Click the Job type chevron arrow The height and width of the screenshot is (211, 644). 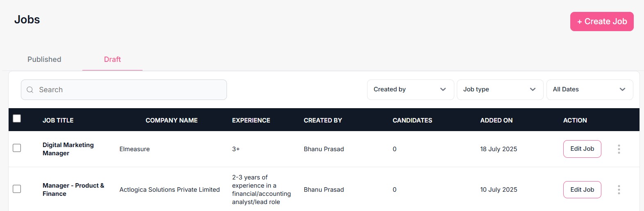pos(533,89)
